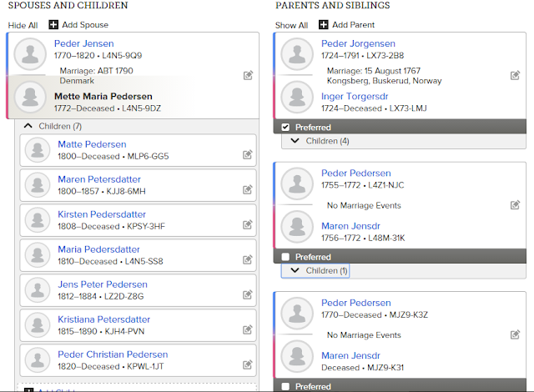This screenshot has height=392, width=534.
Task: Click the text 'Marriage: 15 August 1767'
Action: pos(374,71)
